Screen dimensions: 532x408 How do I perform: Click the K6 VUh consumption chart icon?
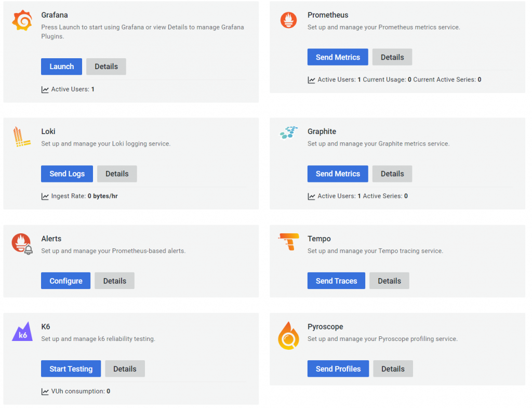coord(45,391)
